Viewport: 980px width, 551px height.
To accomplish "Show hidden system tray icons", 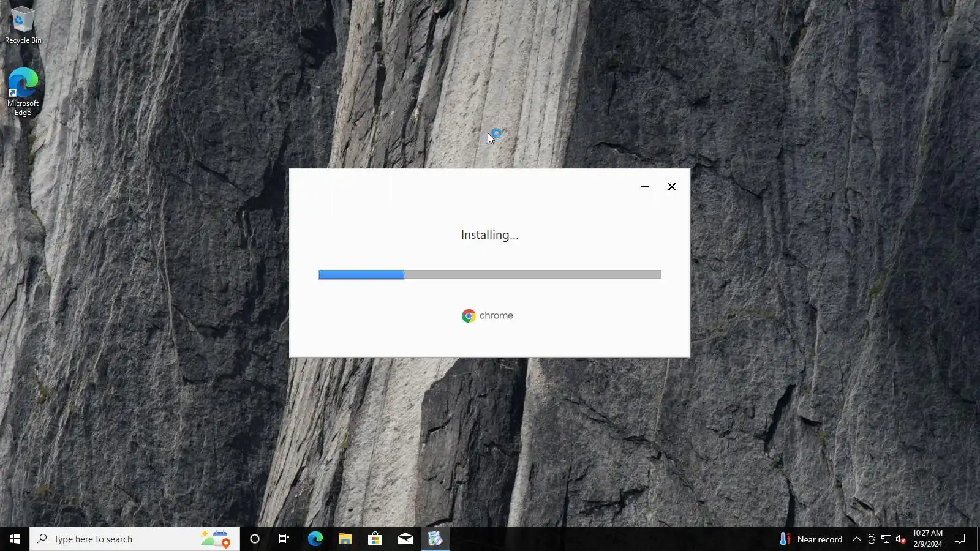I will click(x=857, y=539).
